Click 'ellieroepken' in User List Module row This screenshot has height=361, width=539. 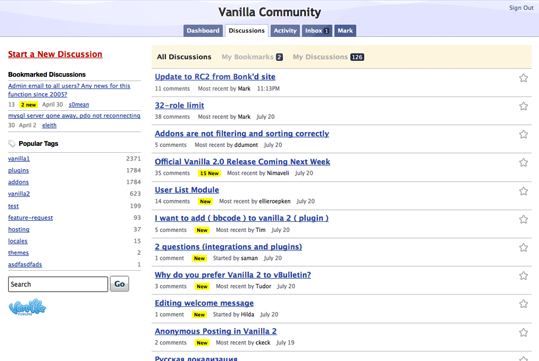click(275, 201)
